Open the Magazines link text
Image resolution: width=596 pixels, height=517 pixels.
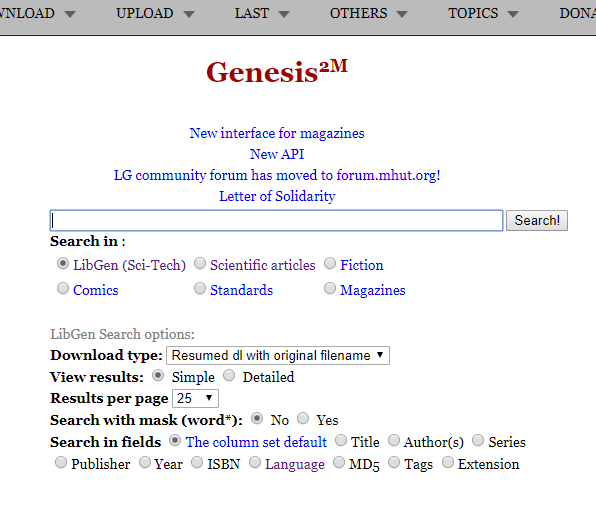[372, 290]
